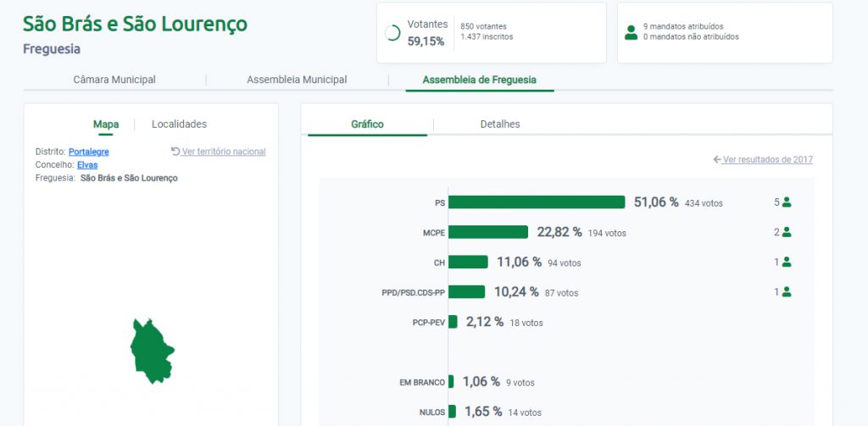Click the person icon in CH row
868x426 pixels.
click(x=787, y=263)
